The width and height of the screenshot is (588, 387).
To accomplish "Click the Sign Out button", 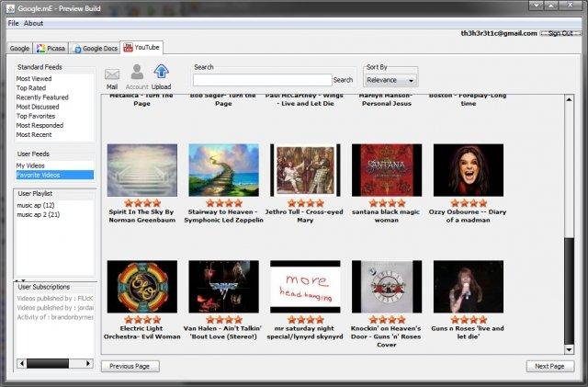I will pyautogui.click(x=560, y=33).
